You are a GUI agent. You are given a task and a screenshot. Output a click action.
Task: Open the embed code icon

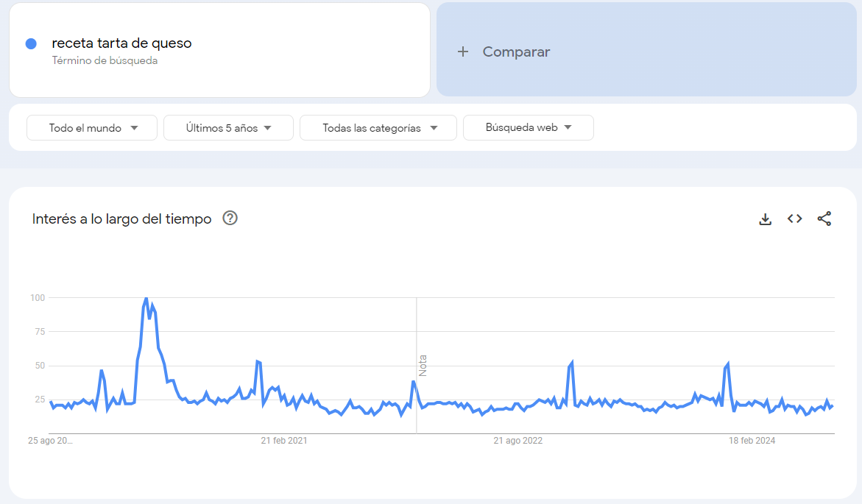[x=794, y=219]
